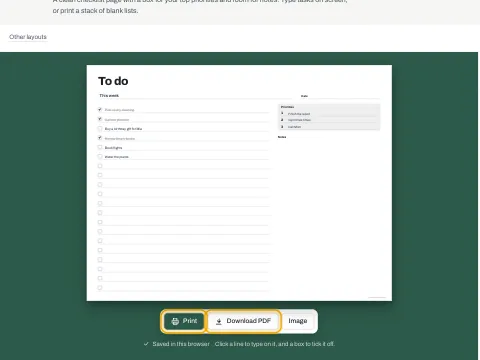480x360 pixels.
Task: Tick the last checkbox at the list bottom
Action: (x=100, y=288)
